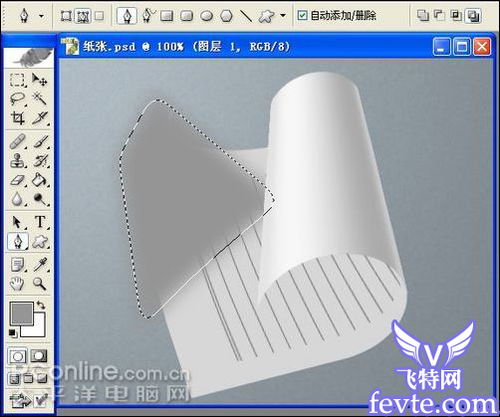Select the Zoom magnifier tool
The image size is (500, 417).
click(40, 284)
